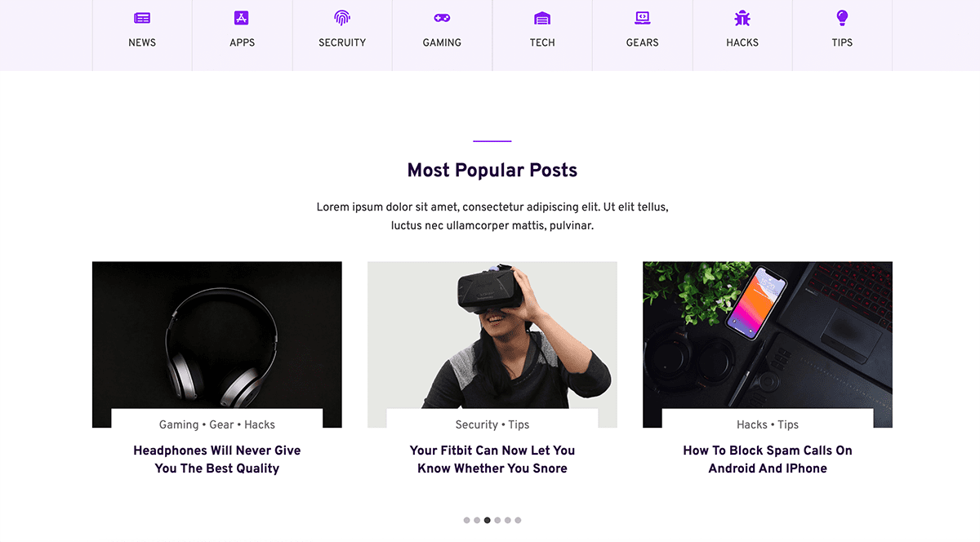Open the Apps category store icon
980x542 pixels.
[242, 18]
